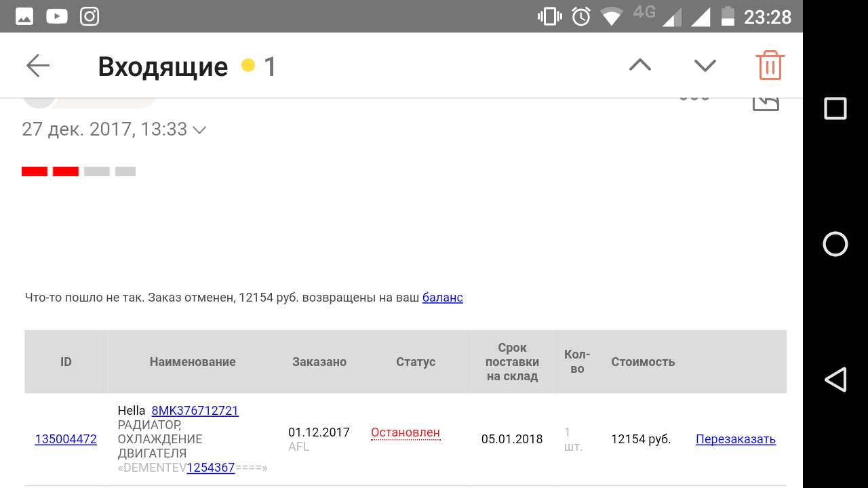Open part number 8MK376712721 link
Image resolution: width=868 pixels, height=488 pixels.
(x=195, y=411)
